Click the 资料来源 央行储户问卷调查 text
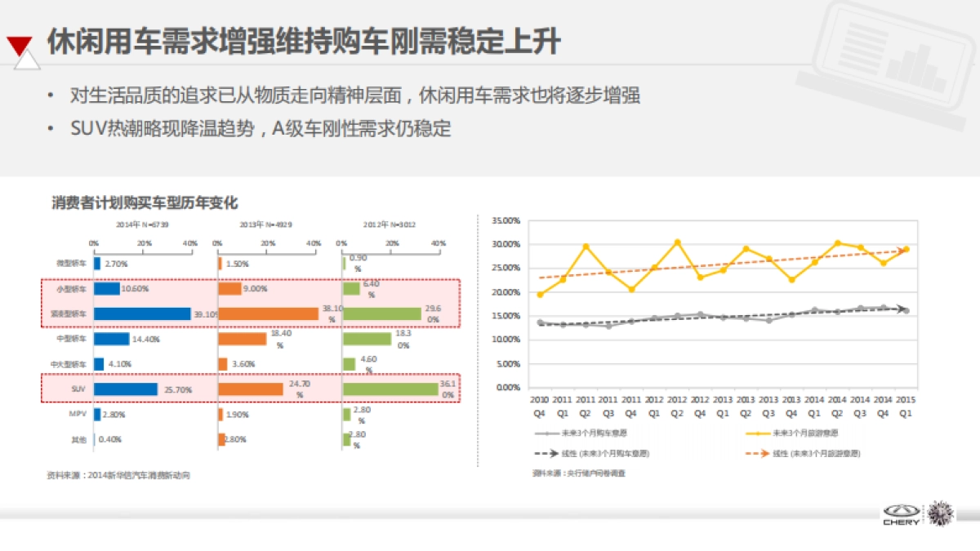980x551 pixels. (580, 473)
